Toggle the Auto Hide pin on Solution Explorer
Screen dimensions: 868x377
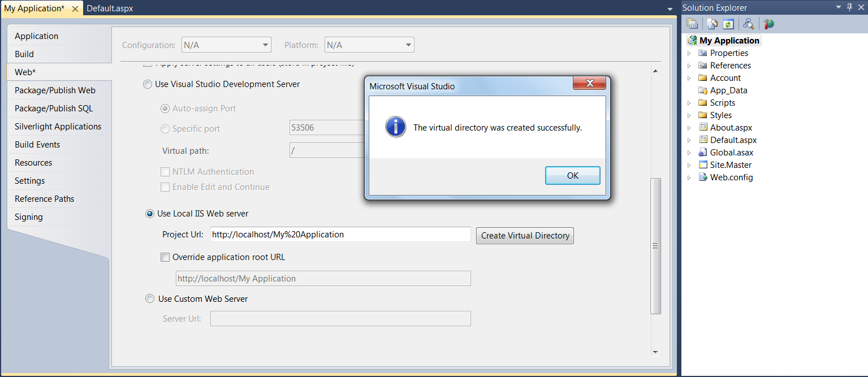(x=849, y=7)
